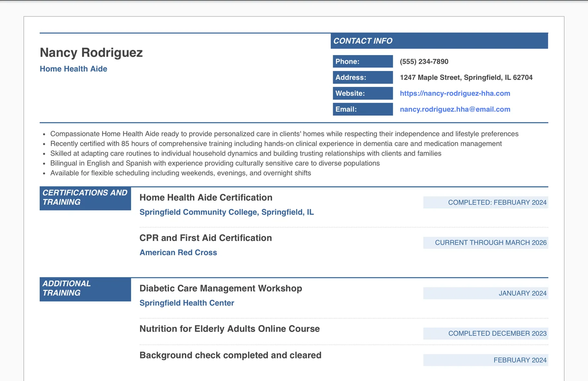Click the bullet about 85 hours of training
Screen dimensions: 588x381
[x=276, y=144]
